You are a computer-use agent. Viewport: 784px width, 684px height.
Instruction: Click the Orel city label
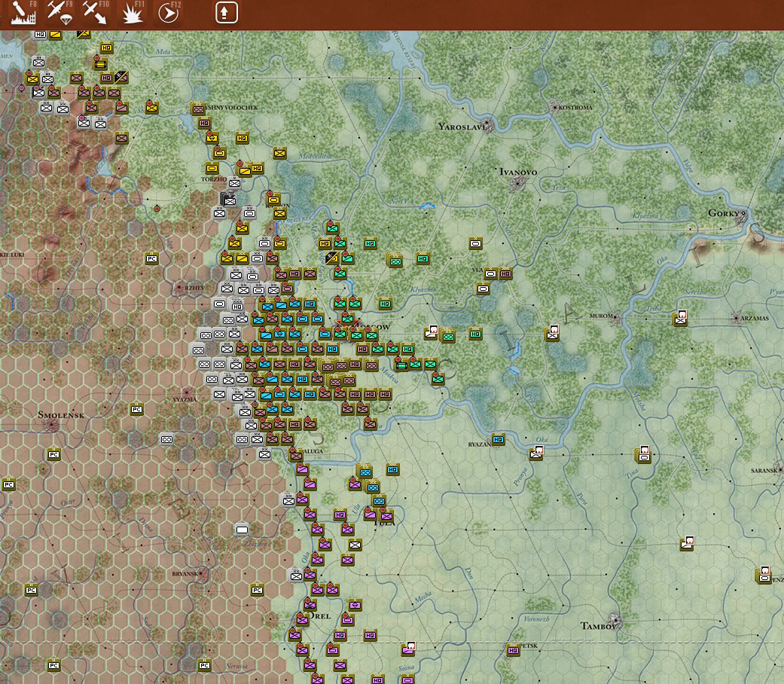[319, 616]
